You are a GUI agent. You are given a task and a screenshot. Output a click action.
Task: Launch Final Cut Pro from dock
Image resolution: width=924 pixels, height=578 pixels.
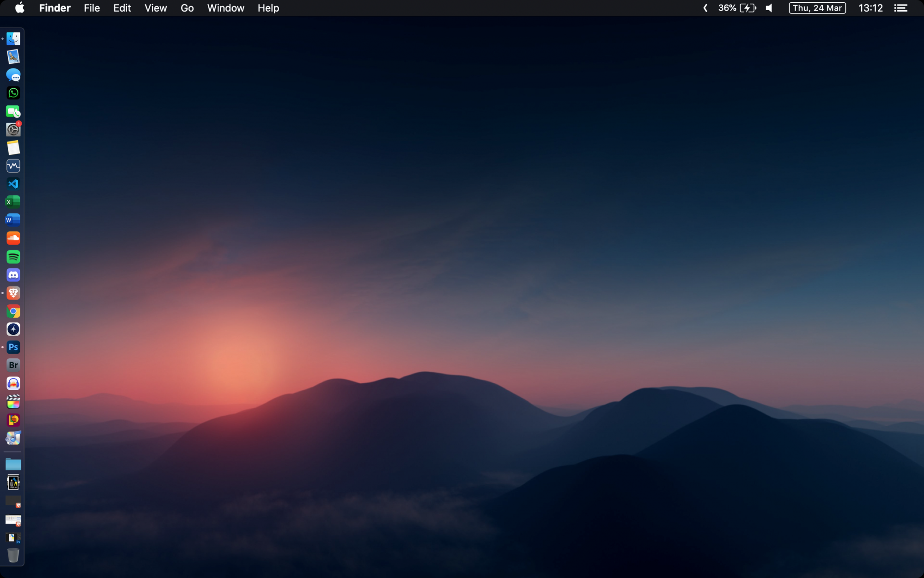pyautogui.click(x=13, y=401)
